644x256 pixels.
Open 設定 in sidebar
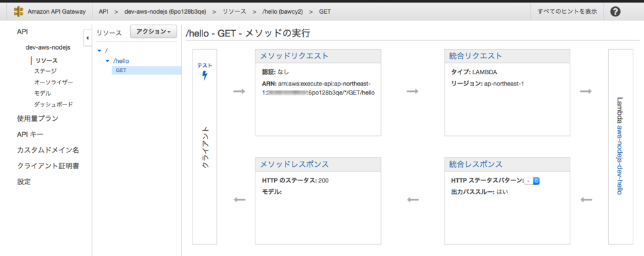[x=24, y=182]
